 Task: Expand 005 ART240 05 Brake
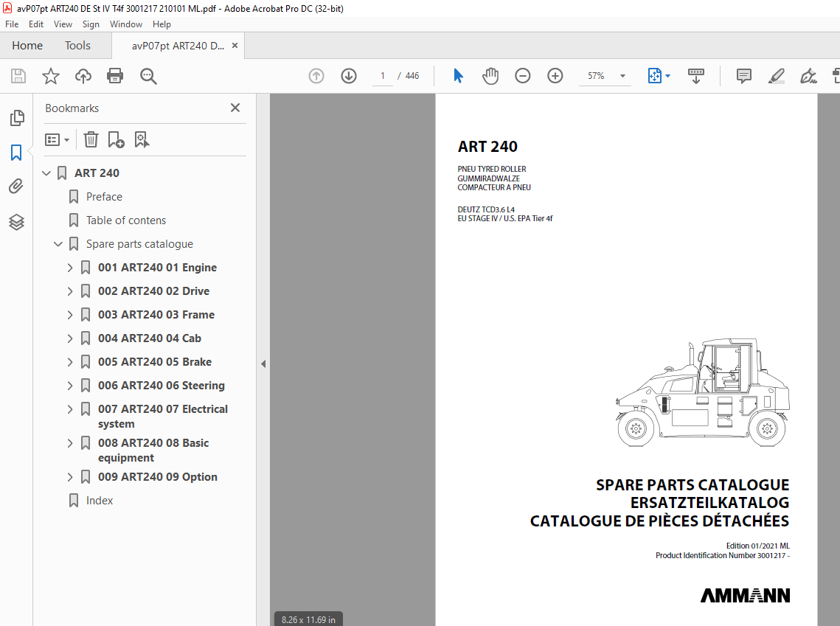click(x=69, y=362)
